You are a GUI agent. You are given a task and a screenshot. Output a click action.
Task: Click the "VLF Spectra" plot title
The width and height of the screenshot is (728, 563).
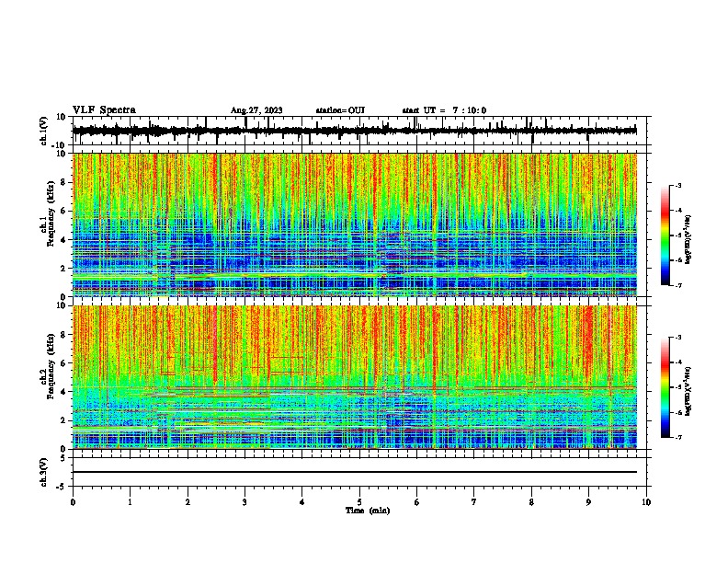(x=104, y=110)
